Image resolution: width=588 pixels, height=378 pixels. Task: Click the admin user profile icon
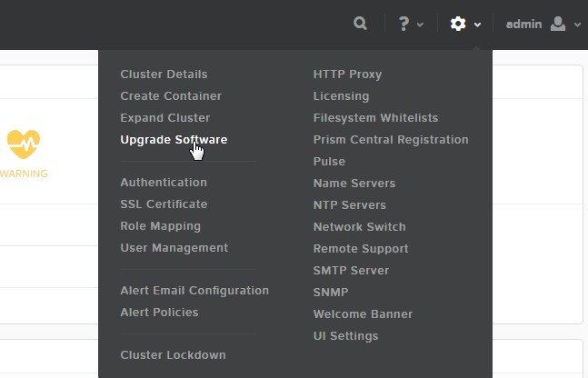558,25
